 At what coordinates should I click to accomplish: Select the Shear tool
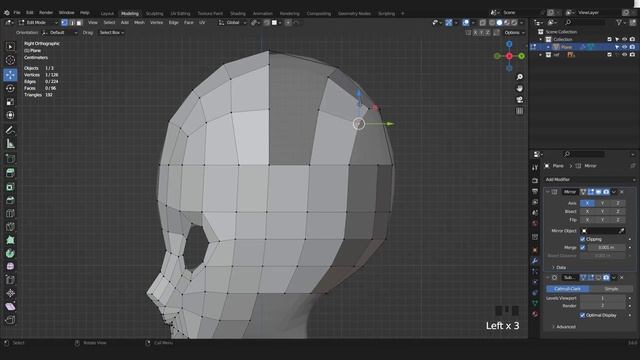pyautogui.click(x=10, y=307)
